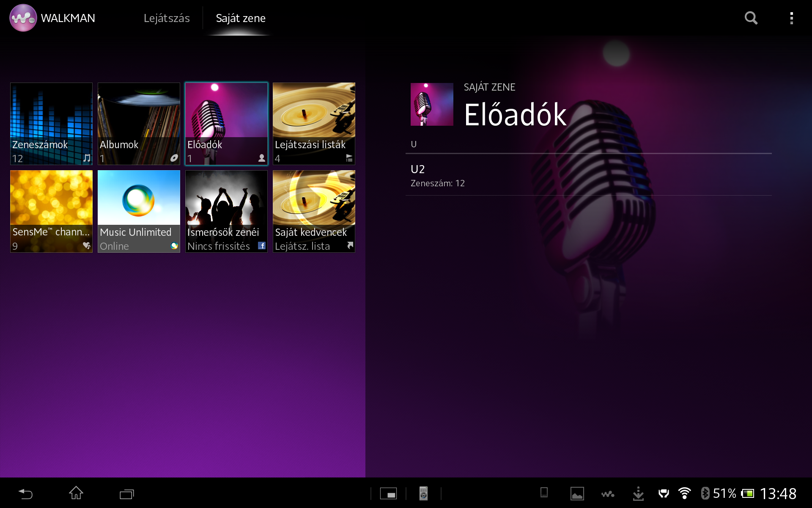This screenshot has height=508, width=812.
Task: Launch the Music Unlimited Online tile
Action: 139,211
